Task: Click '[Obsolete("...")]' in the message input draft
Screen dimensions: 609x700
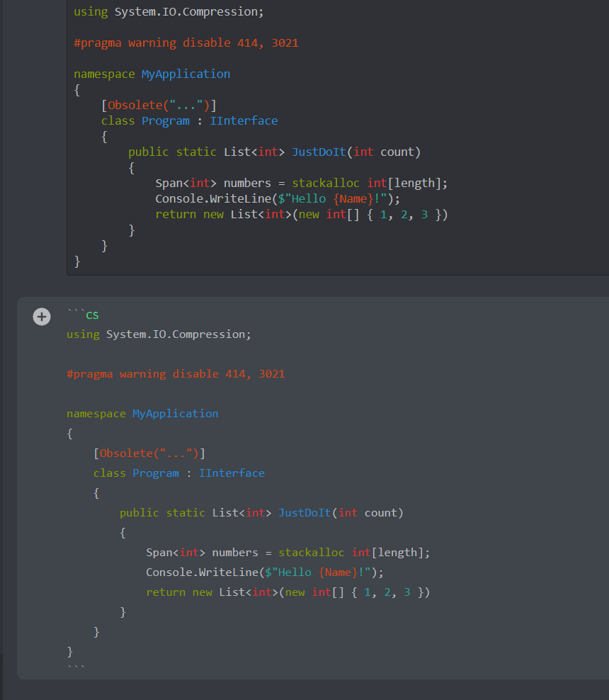Action: click(x=149, y=453)
